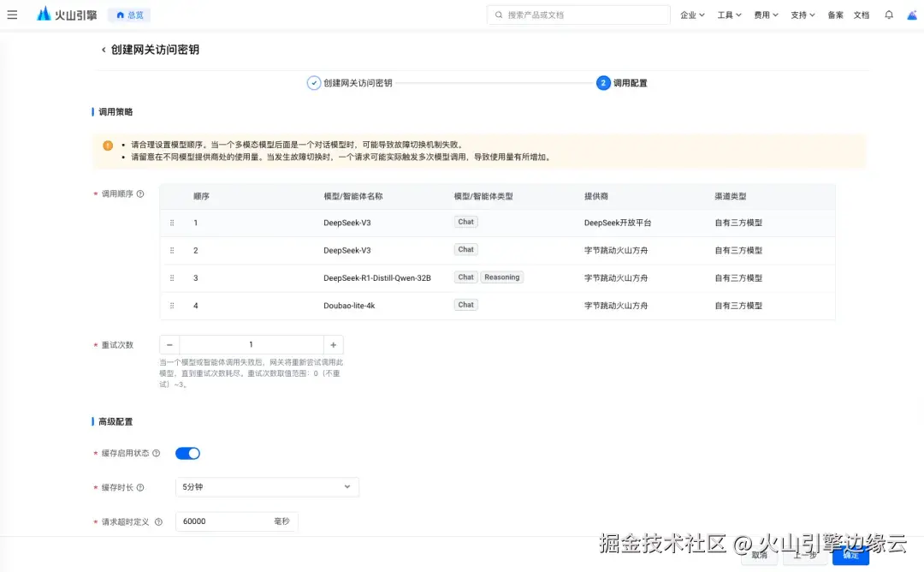The height and width of the screenshot is (572, 924).
Task: Open the 文档 menu item
Action: coord(861,14)
